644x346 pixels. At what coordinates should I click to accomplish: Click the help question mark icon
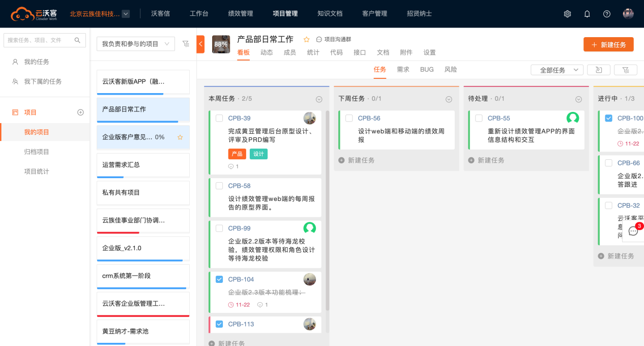point(606,14)
